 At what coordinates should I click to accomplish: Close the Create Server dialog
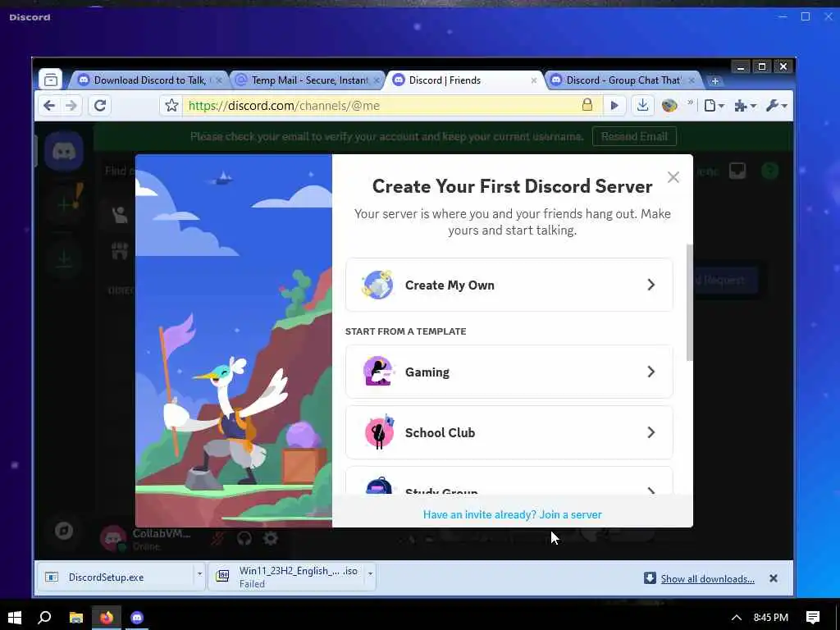coord(673,177)
